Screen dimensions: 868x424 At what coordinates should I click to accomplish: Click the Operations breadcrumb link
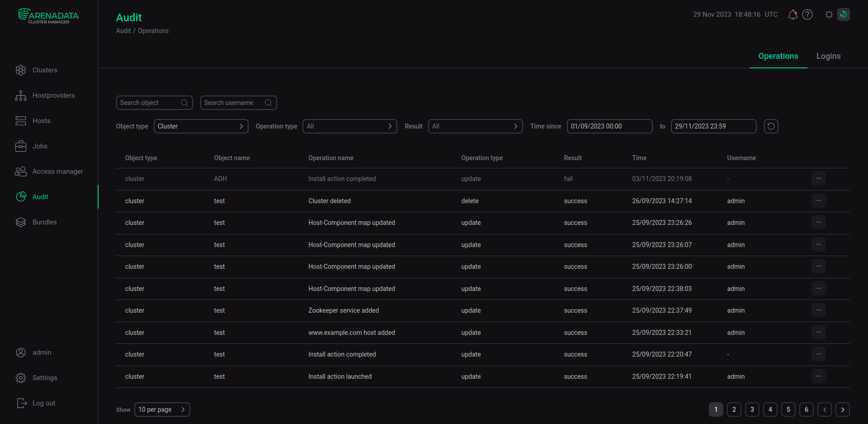(x=153, y=31)
